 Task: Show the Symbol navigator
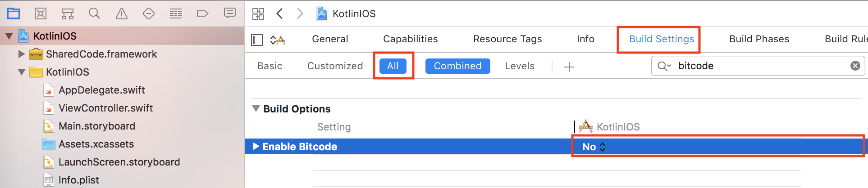click(68, 13)
